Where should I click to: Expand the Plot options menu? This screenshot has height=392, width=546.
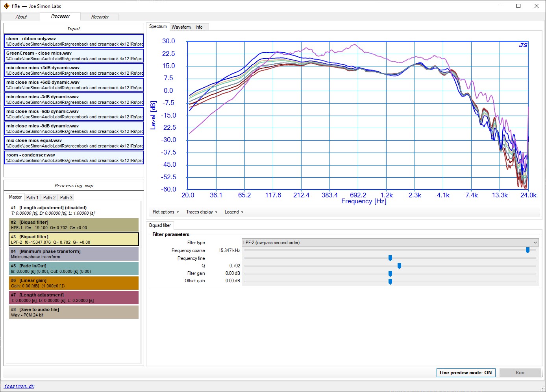pos(165,212)
